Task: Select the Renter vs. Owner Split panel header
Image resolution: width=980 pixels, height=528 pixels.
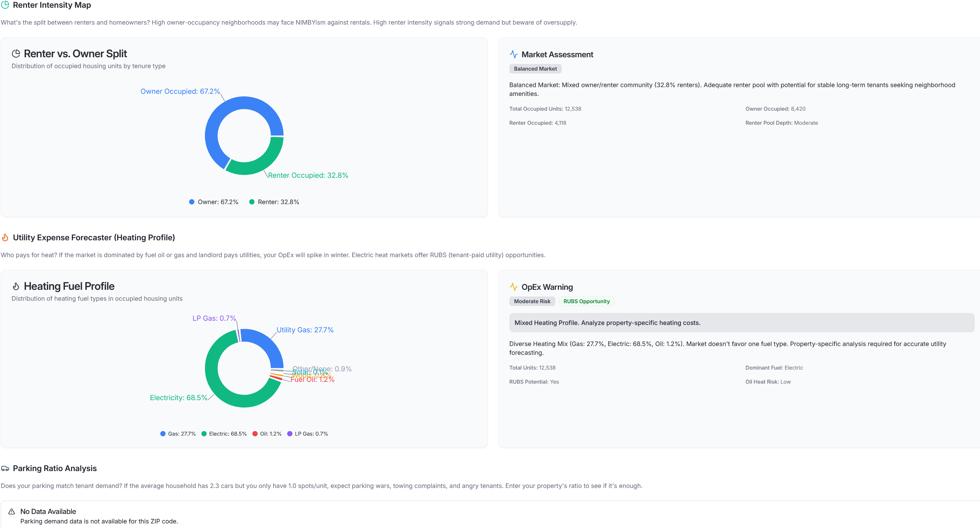Action: pos(75,54)
